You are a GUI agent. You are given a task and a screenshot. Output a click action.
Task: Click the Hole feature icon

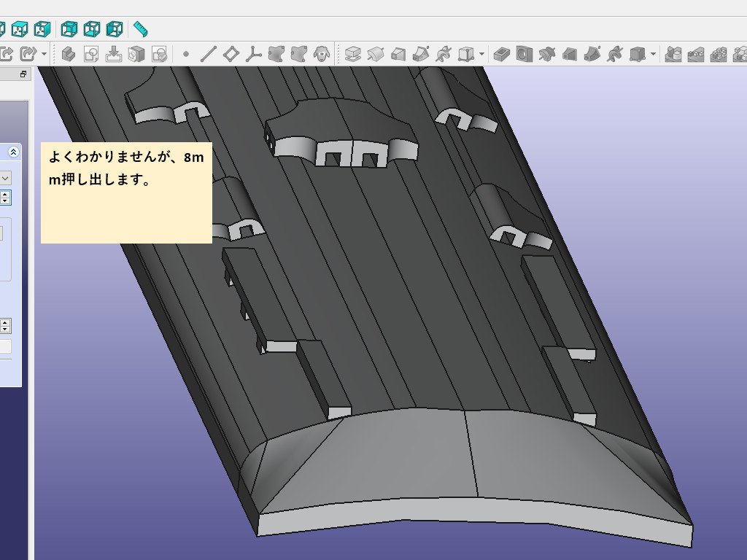(x=524, y=54)
